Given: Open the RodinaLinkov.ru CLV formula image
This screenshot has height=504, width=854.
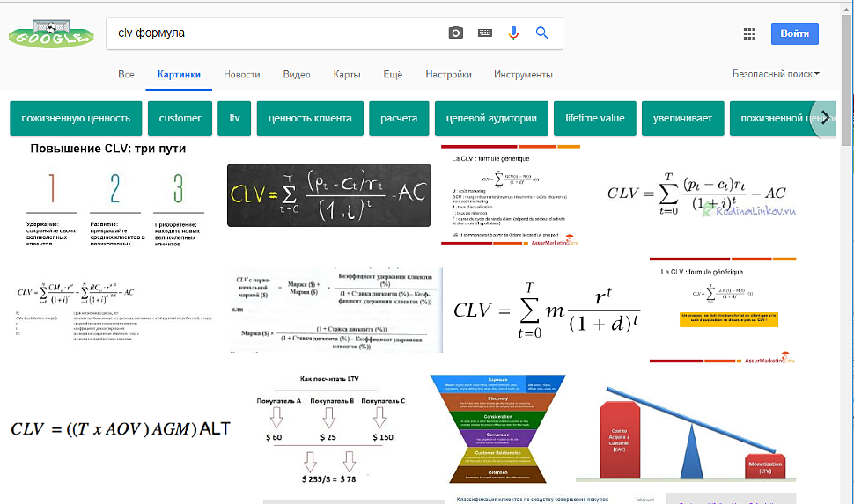Looking at the screenshot, I should [701, 195].
